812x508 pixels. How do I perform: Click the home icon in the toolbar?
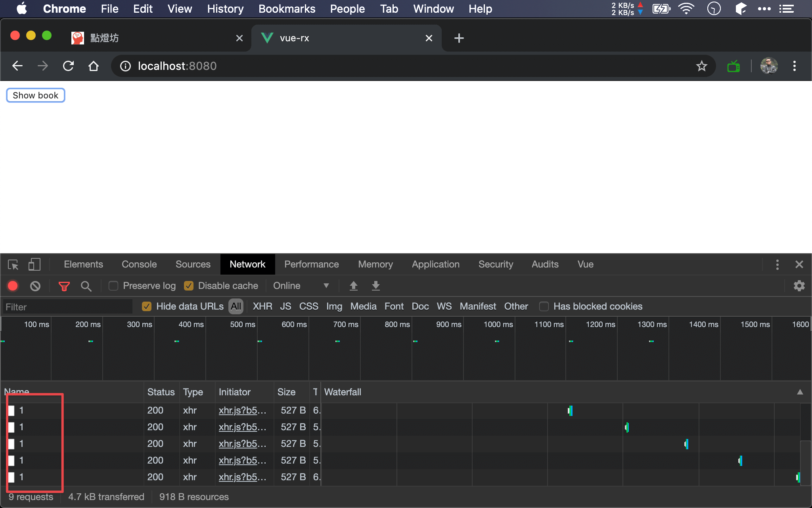pyautogui.click(x=94, y=66)
